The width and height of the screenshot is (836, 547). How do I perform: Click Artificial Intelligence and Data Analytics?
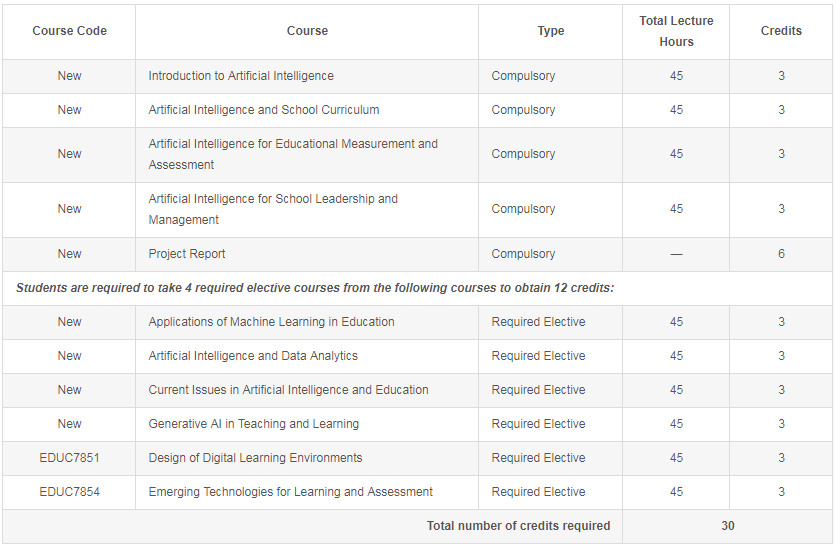(253, 356)
